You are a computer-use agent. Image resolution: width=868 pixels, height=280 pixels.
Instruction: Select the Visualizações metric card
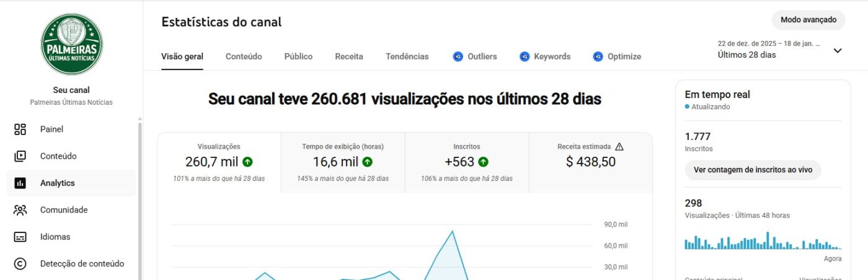pos(219,162)
